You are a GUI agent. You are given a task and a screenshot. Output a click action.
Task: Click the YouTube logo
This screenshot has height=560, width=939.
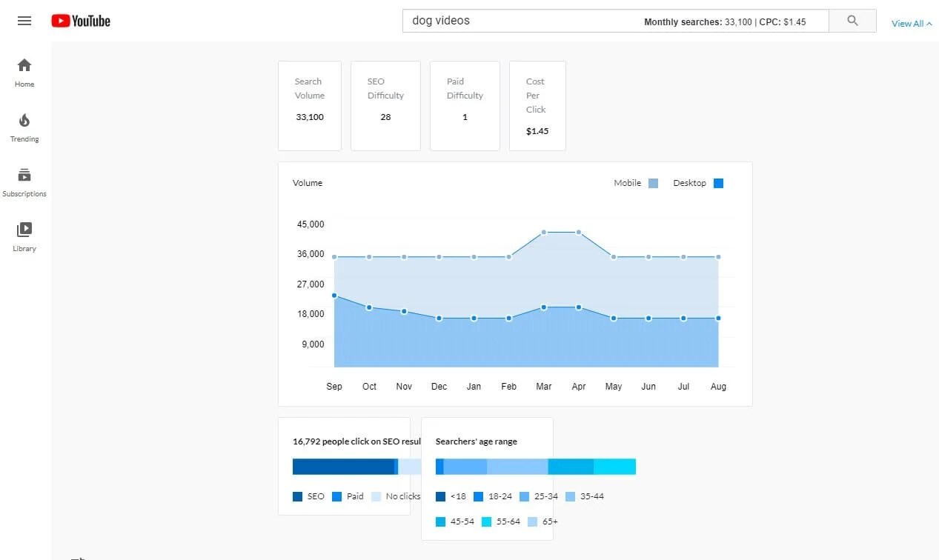(80, 21)
